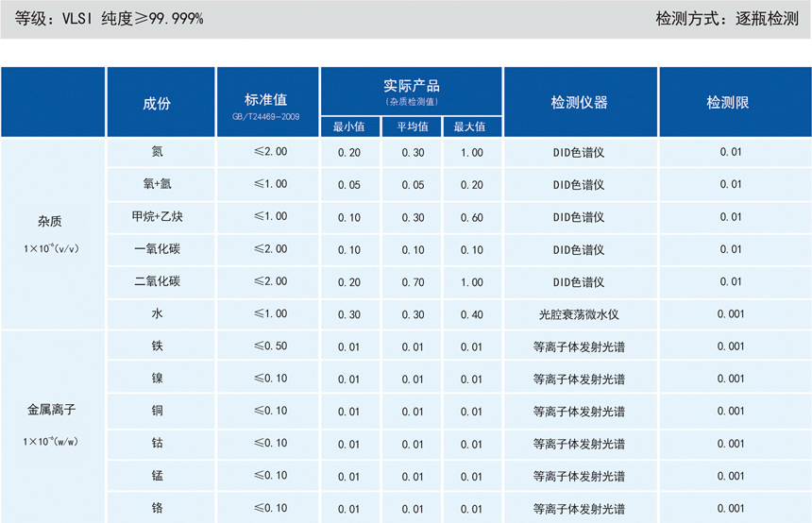
Task: Click the 铬 row label
Action: (x=157, y=508)
